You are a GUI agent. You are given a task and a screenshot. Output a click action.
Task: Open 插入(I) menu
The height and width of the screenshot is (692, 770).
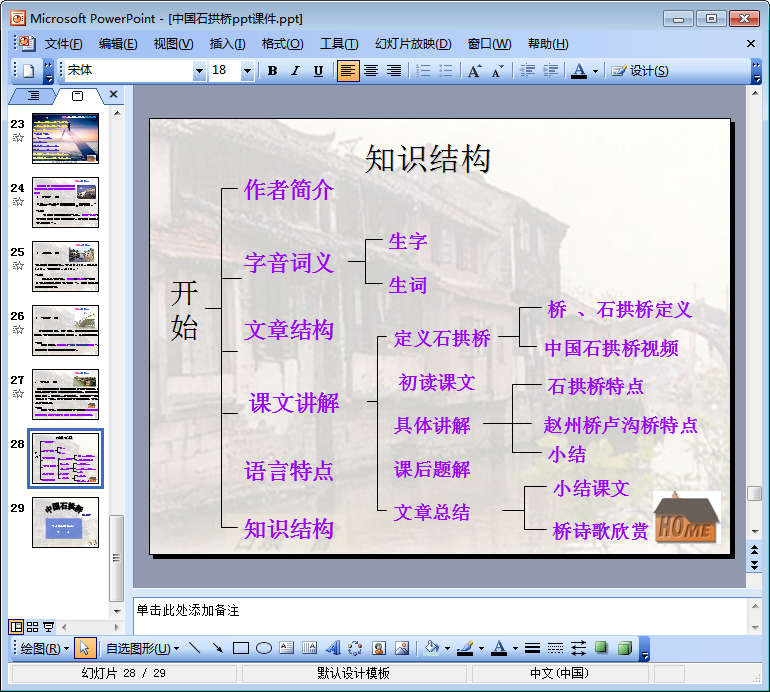click(x=227, y=44)
